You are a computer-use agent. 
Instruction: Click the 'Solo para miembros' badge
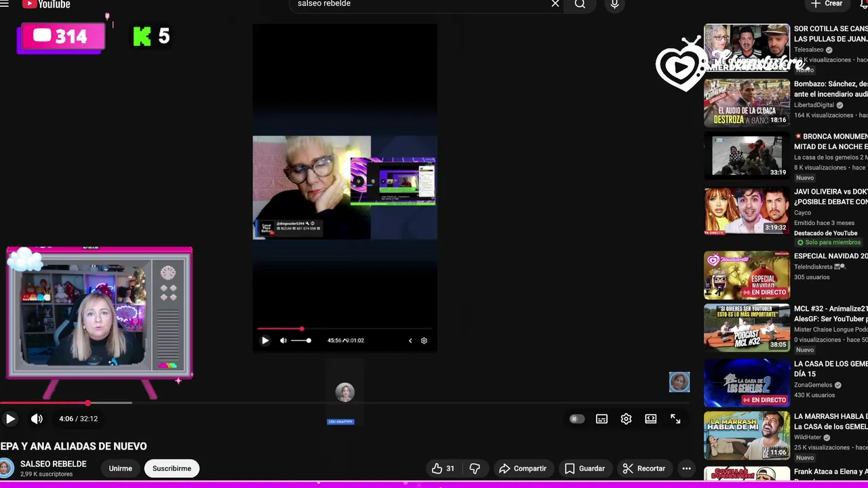(829, 242)
